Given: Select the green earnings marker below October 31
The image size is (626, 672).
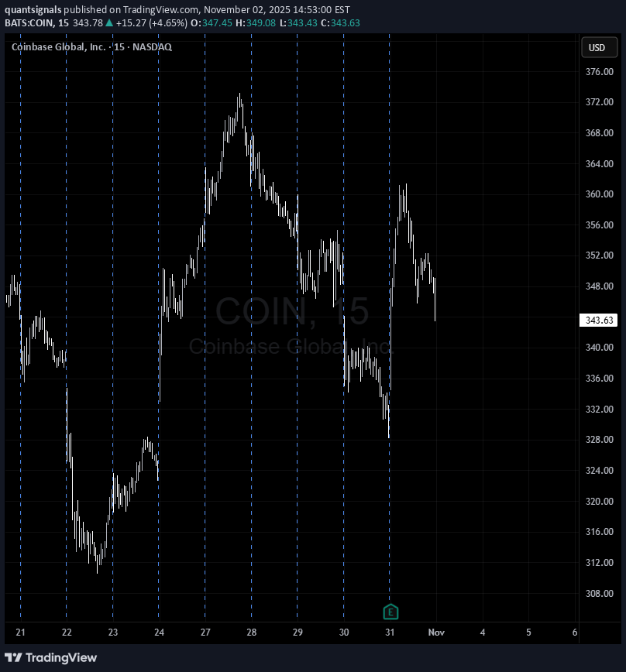Looking at the screenshot, I should [x=390, y=612].
